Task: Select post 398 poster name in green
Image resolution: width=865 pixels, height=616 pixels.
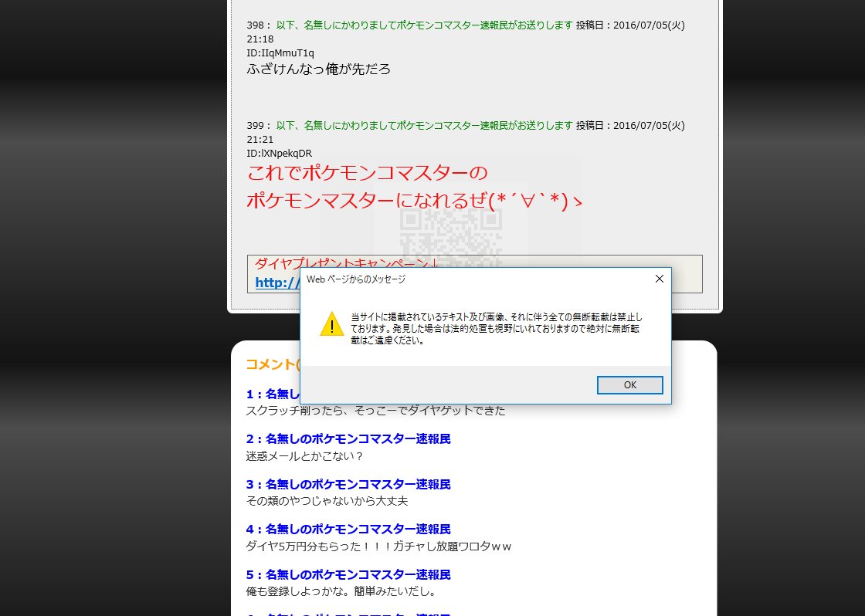Action: [x=424, y=25]
